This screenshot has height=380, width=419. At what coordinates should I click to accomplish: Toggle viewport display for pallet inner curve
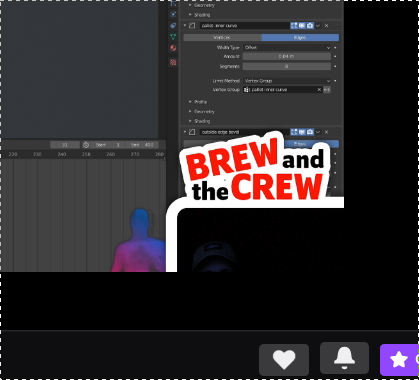click(x=302, y=26)
